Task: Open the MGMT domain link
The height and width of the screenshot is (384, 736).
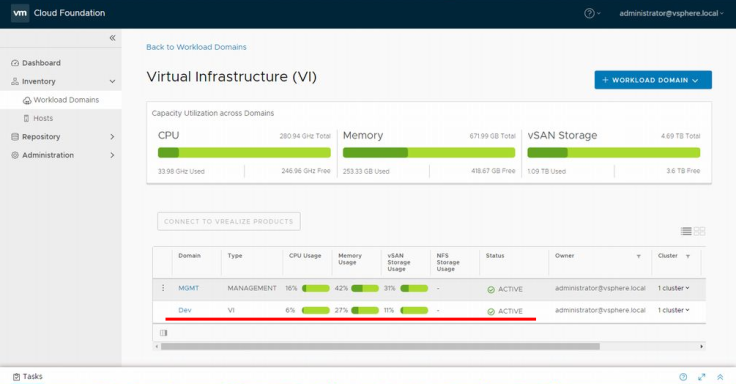Action: pos(189,288)
